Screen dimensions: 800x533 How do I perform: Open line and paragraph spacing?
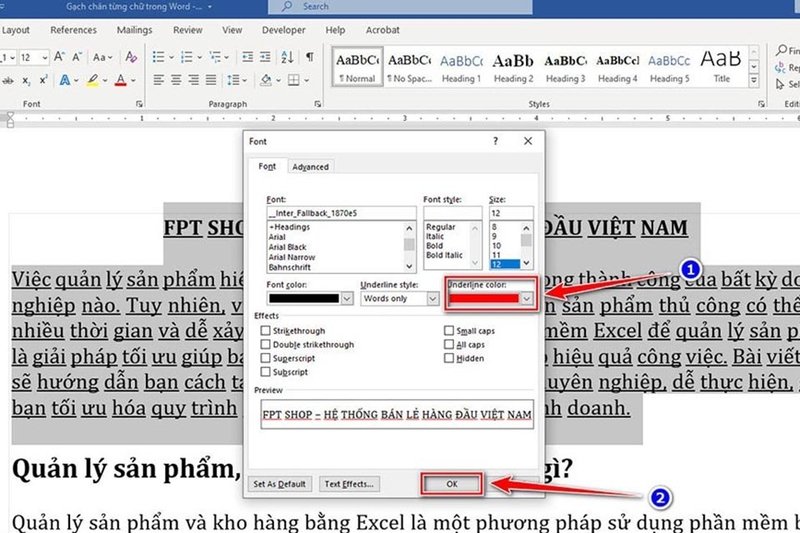click(234, 80)
